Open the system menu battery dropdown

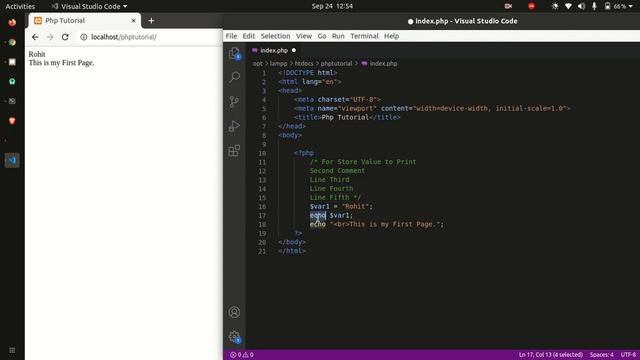(618, 6)
